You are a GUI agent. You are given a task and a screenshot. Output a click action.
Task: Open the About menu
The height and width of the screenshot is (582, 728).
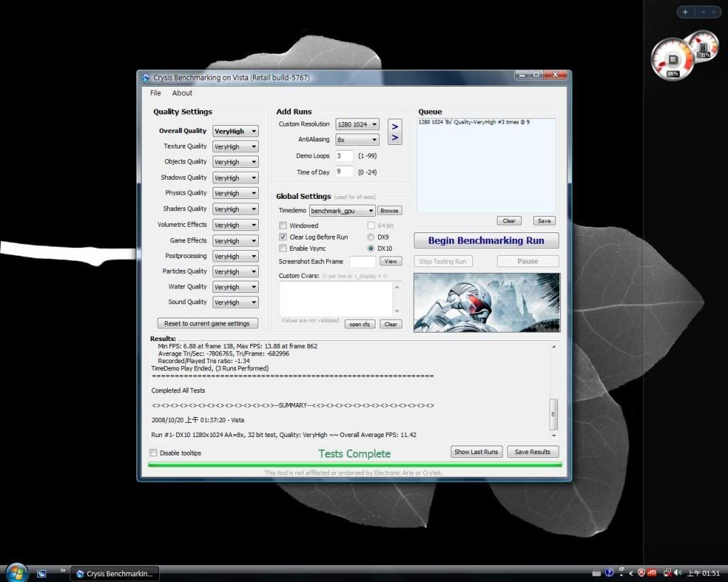pyautogui.click(x=182, y=93)
